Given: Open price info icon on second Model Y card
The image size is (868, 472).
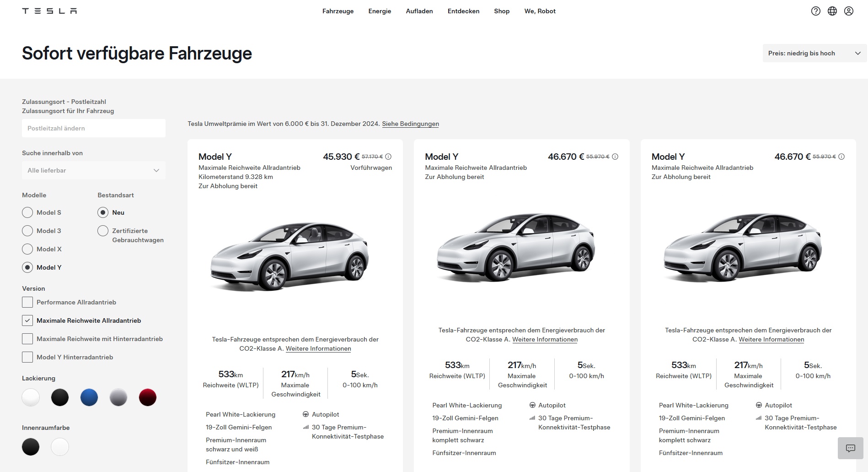Looking at the screenshot, I should [615, 157].
